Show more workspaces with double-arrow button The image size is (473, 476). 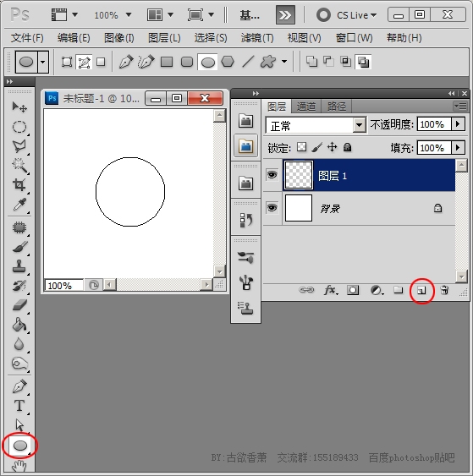pos(285,14)
